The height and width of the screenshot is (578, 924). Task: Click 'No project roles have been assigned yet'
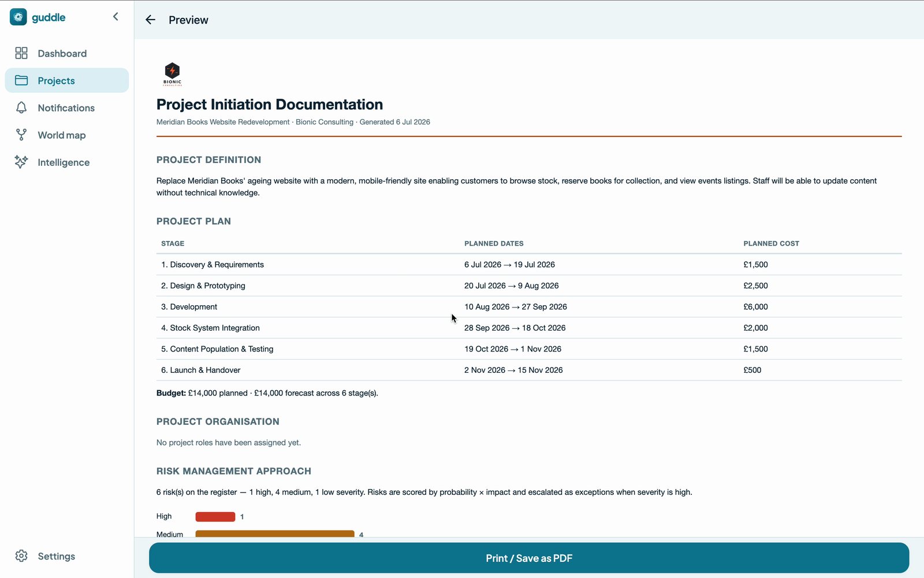click(229, 443)
